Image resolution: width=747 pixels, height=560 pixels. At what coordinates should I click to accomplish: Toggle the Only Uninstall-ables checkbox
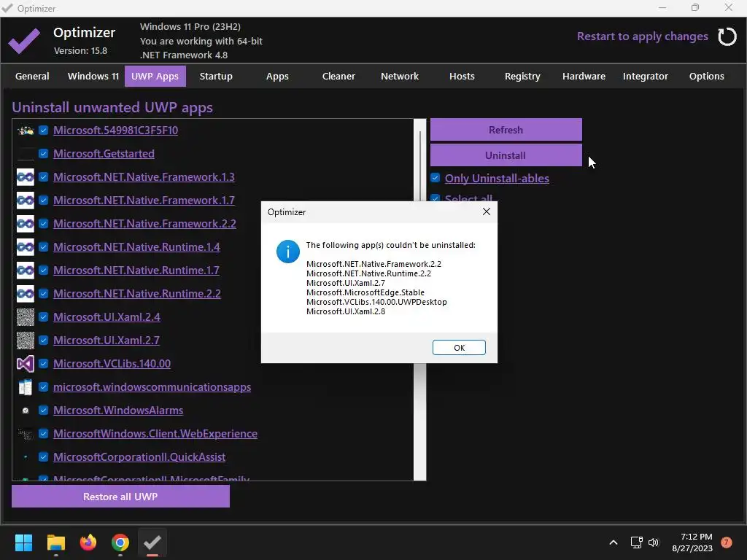(x=435, y=178)
